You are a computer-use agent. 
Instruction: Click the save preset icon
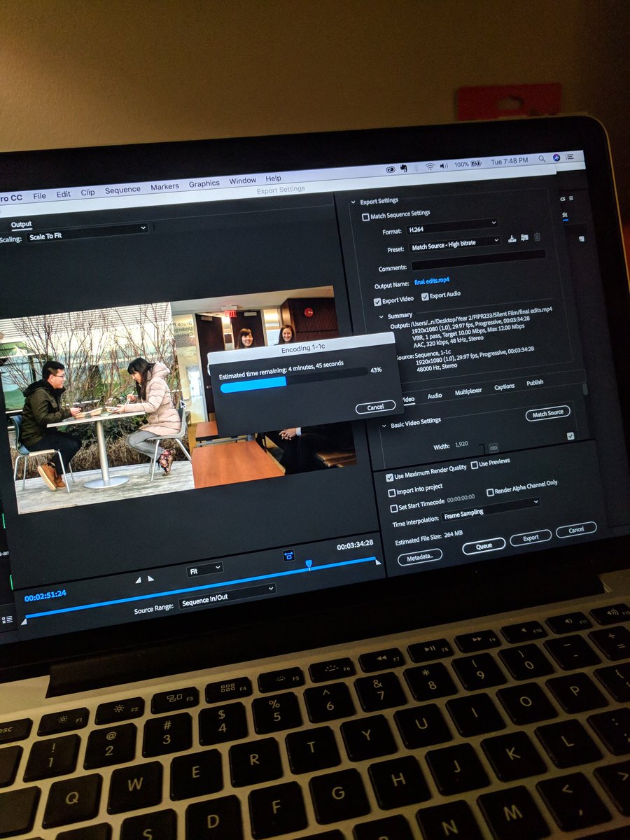click(x=512, y=239)
